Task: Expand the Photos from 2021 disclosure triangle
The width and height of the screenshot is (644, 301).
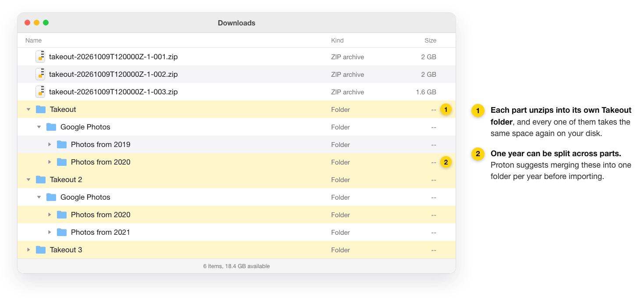Action: [x=50, y=232]
